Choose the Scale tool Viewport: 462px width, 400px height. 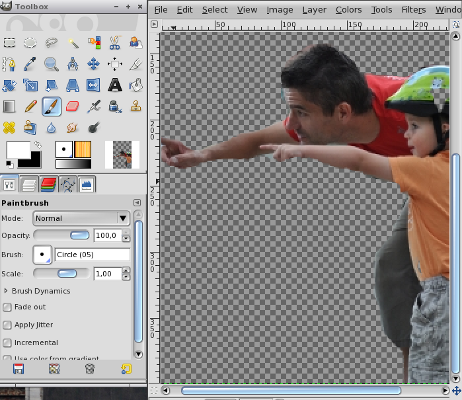click(x=30, y=85)
